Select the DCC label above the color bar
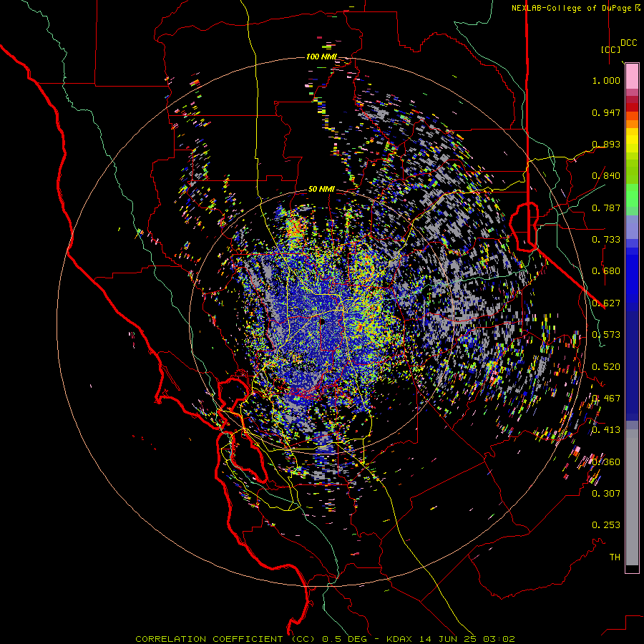Image resolution: width=644 pixels, height=644 pixels. coord(628,43)
